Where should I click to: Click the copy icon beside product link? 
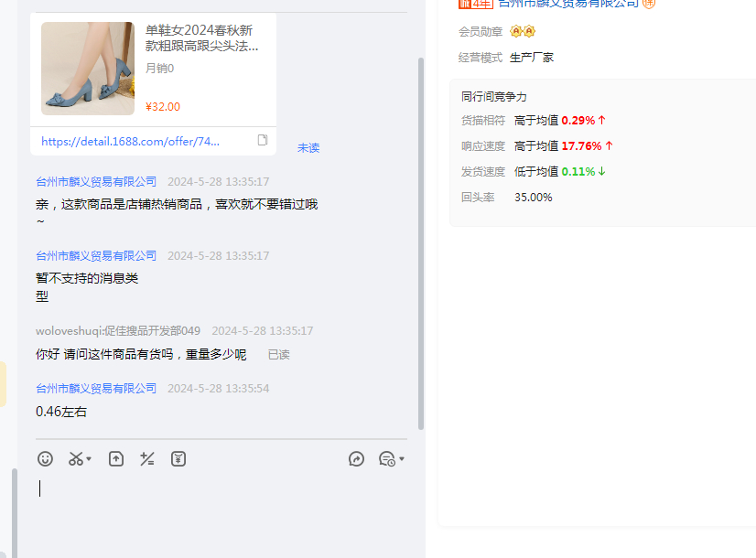click(x=263, y=141)
